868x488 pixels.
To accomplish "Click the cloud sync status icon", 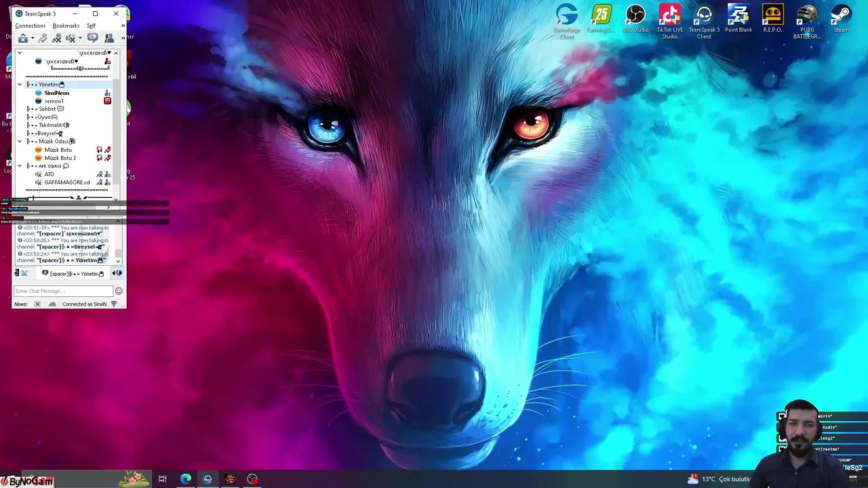I will pyautogui.click(x=52, y=304).
